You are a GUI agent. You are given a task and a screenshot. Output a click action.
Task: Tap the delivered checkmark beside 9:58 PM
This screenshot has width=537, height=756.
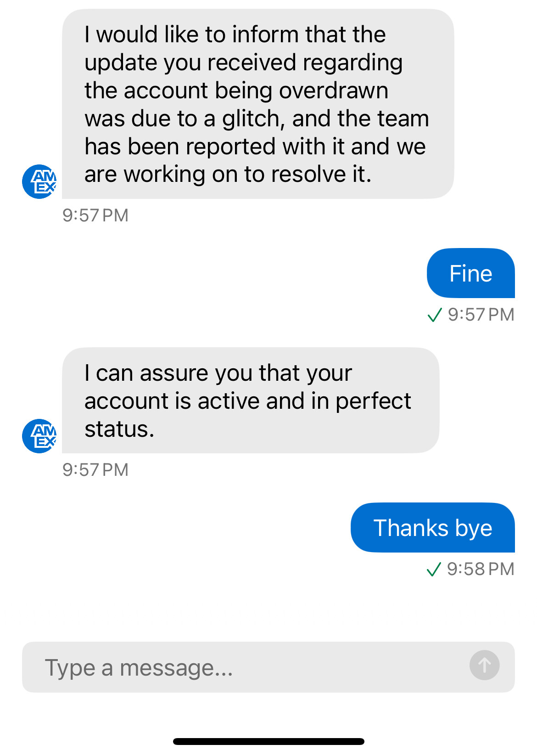(434, 570)
